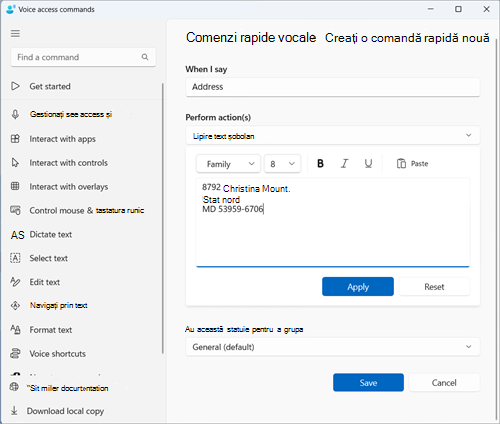The height and width of the screenshot is (424, 500).
Task: Click the search magnifier icon
Action: click(x=145, y=57)
